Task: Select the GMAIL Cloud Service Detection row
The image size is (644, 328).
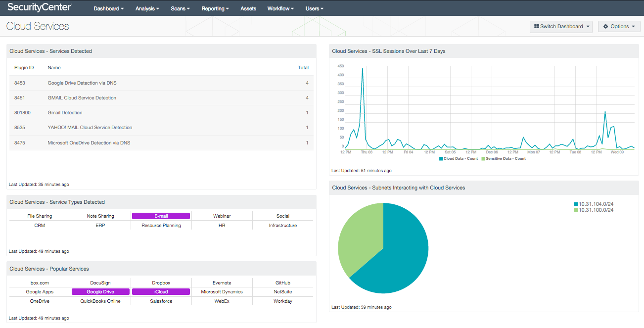Action: [161, 98]
